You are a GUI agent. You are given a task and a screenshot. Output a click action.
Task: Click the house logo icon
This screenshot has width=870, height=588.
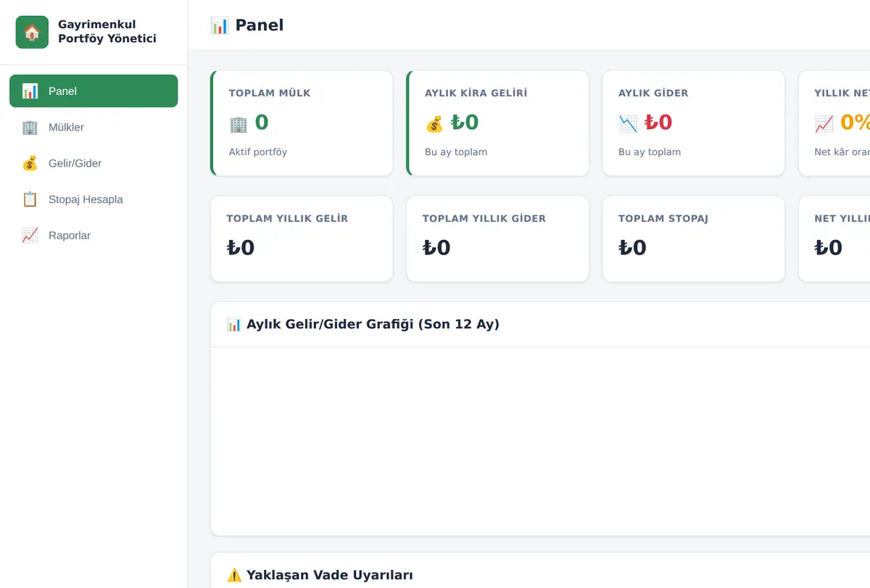pos(32,32)
